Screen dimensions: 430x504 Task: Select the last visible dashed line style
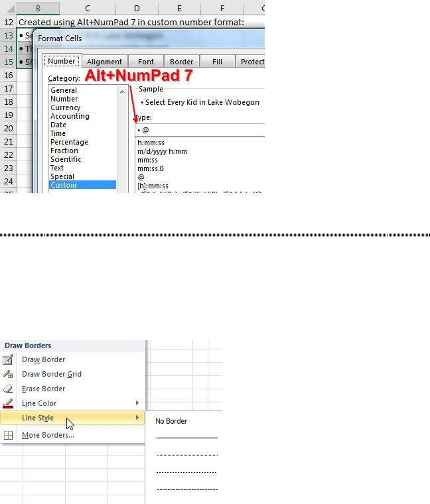[x=187, y=489]
